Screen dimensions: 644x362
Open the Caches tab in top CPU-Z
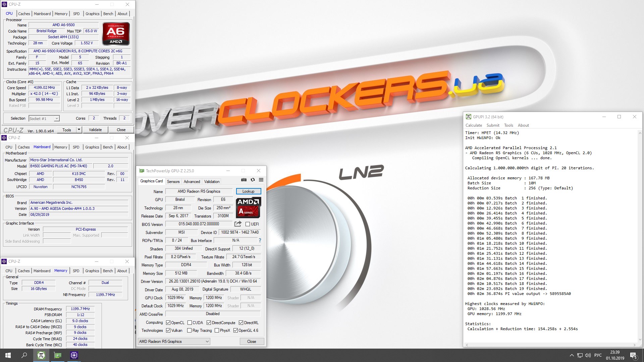coord(24,14)
